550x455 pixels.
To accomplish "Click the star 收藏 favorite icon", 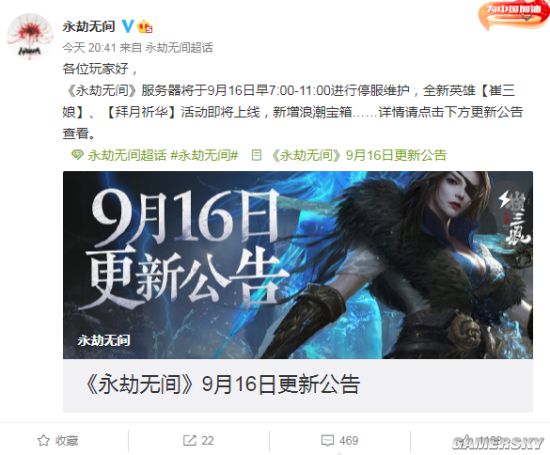I will 43,440.
